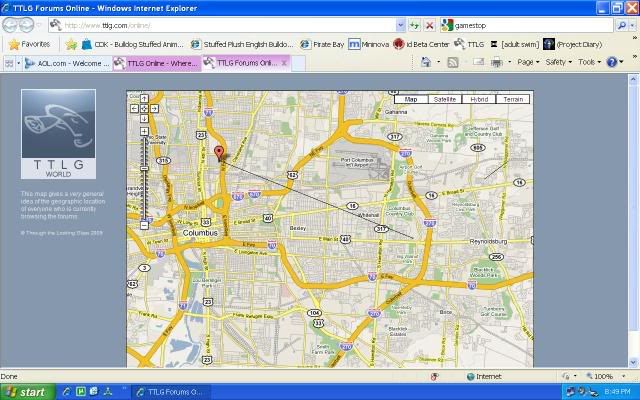
Task: Open the Page dropdown menu
Action: 528,62
